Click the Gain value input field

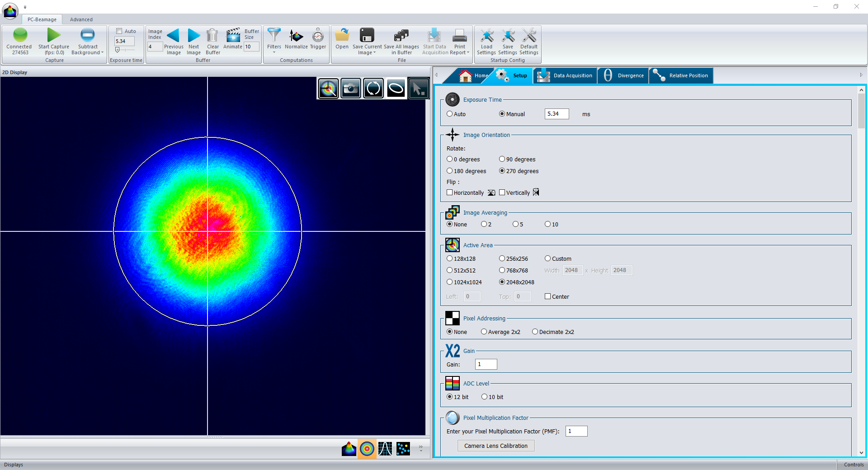(486, 364)
